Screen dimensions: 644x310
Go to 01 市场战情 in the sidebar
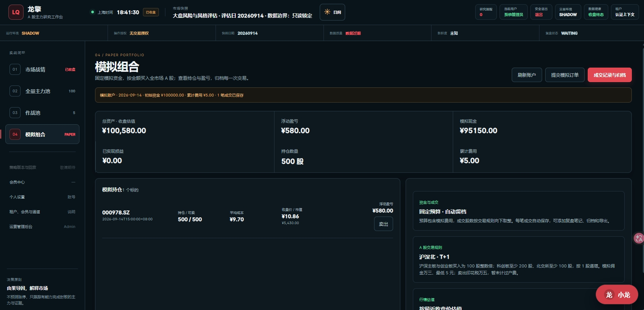click(42, 70)
